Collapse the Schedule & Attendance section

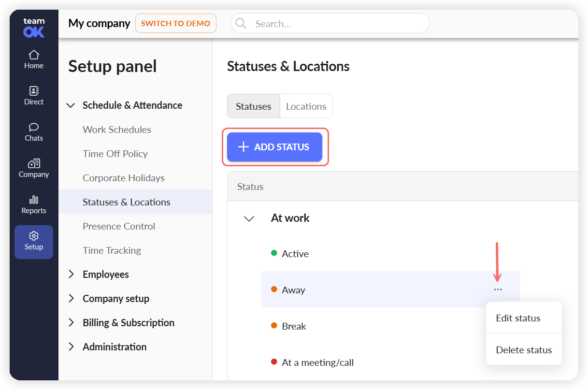[x=71, y=105]
